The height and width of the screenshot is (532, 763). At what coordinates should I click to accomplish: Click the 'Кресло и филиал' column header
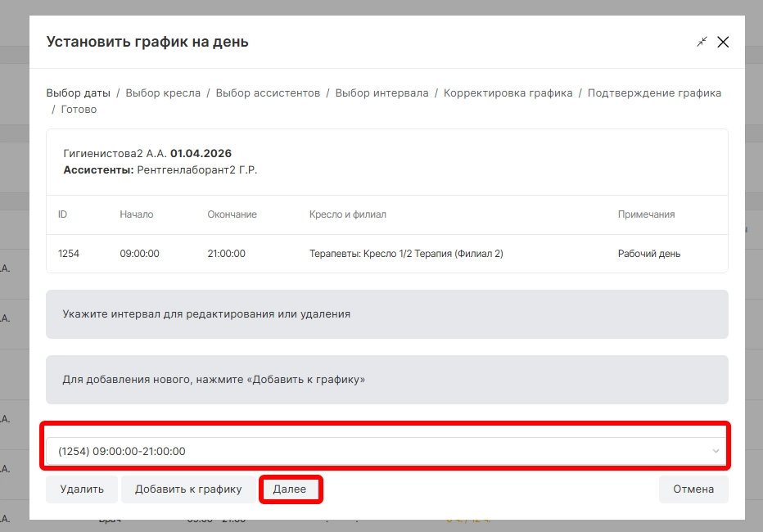click(x=348, y=214)
